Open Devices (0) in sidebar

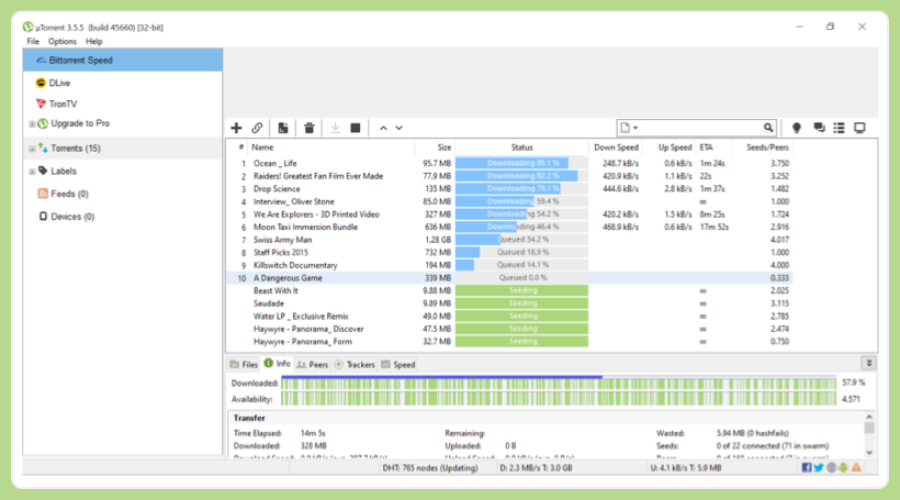(x=72, y=216)
